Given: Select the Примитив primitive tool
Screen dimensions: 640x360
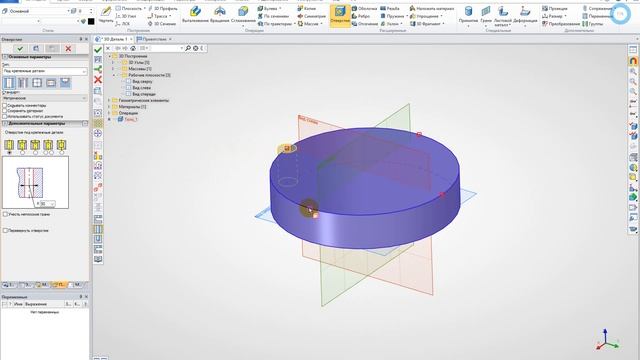Looking at the screenshot, I should [x=468, y=15].
